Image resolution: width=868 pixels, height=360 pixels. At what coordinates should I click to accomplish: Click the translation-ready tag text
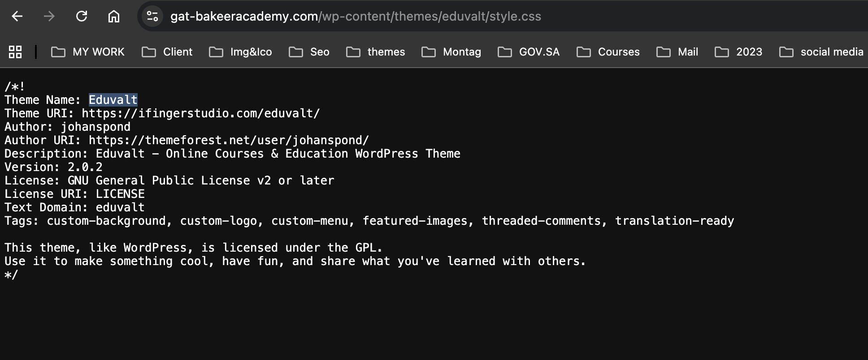pyautogui.click(x=674, y=221)
